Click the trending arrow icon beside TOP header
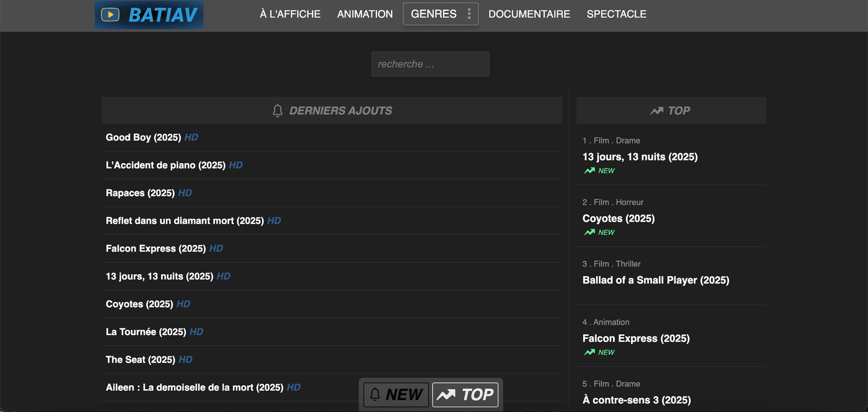868x412 pixels. pyautogui.click(x=656, y=111)
